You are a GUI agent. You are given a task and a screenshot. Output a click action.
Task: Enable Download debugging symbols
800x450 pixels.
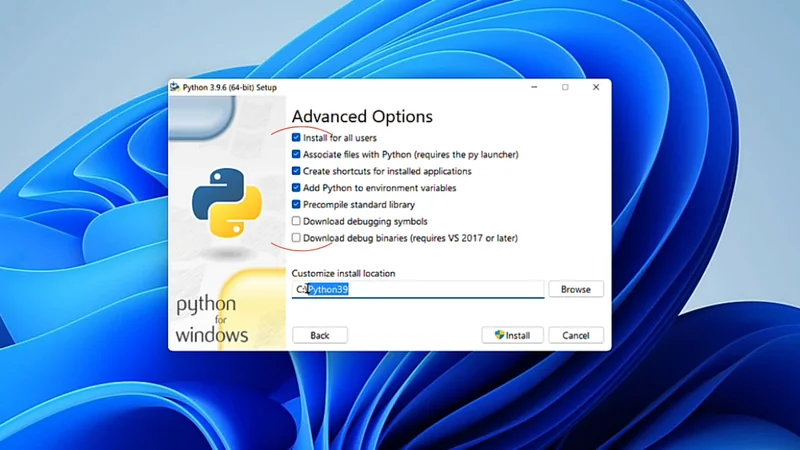click(296, 221)
